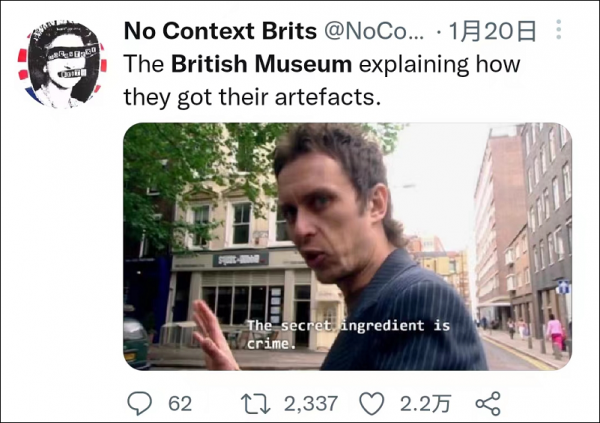Like the tweet with heart icon
This screenshot has width=600, height=423.
[372, 403]
